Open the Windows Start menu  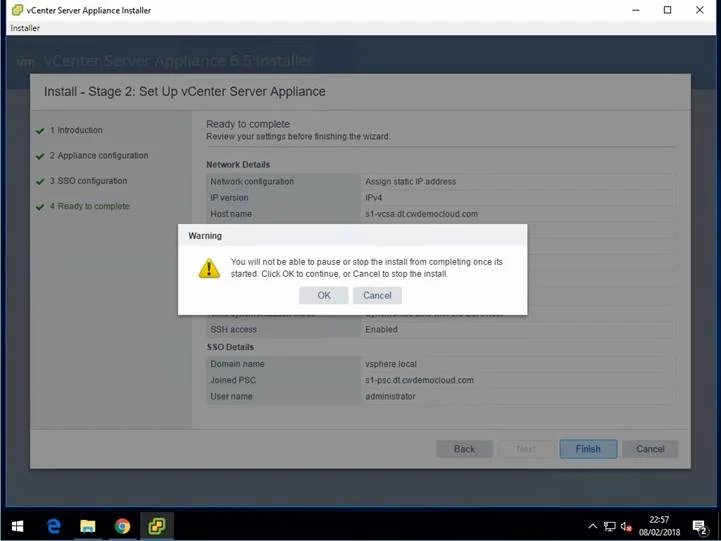pos(17,526)
